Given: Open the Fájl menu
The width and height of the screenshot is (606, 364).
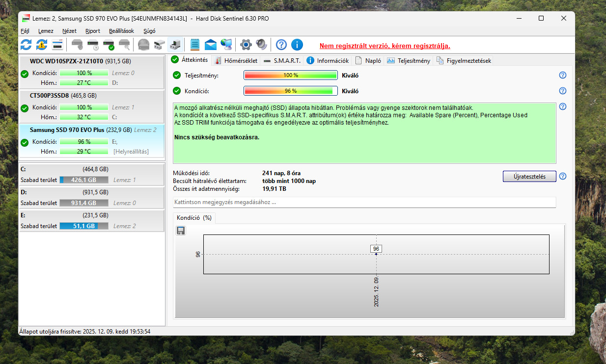Looking at the screenshot, I should click(x=25, y=31).
